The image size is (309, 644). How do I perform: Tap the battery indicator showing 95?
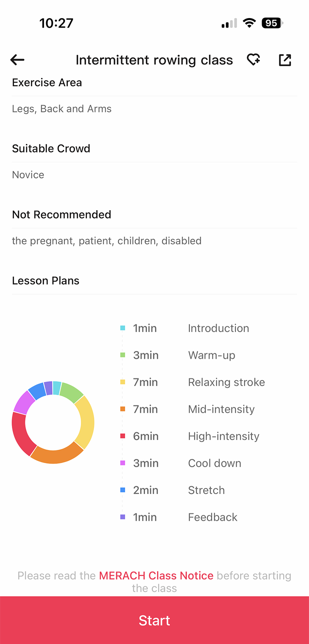(272, 23)
